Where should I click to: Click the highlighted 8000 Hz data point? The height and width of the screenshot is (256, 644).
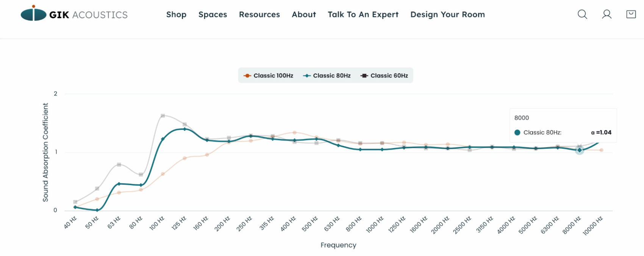pyautogui.click(x=579, y=150)
